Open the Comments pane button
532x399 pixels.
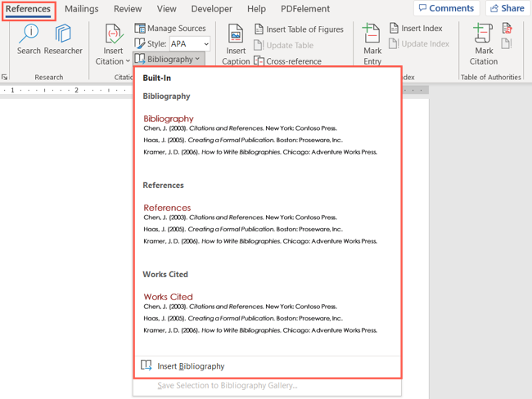point(446,8)
